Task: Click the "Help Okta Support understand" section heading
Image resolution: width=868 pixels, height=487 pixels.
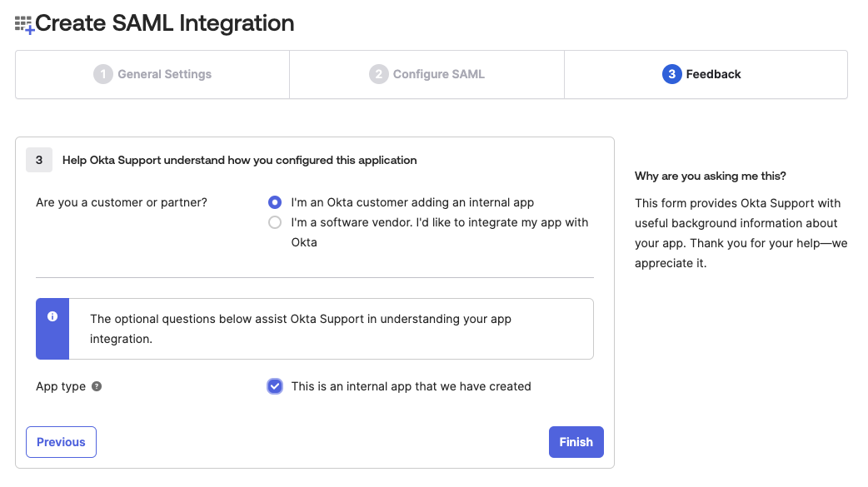Action: (x=240, y=160)
